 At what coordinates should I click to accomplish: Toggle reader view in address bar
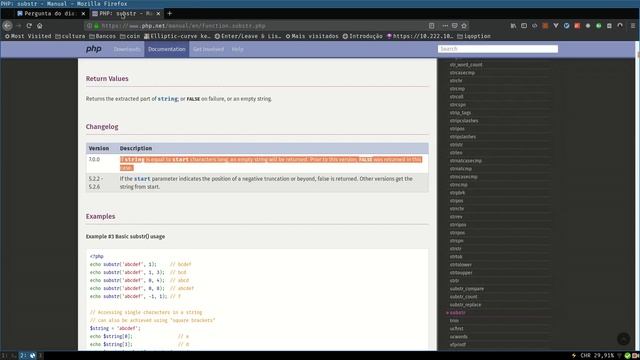coord(431,26)
